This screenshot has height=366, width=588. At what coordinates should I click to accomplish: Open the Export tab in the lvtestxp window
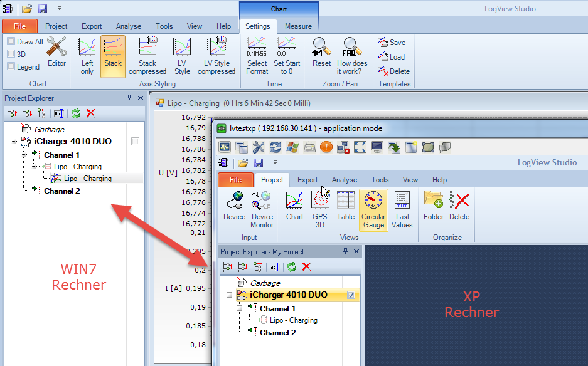[x=307, y=180]
